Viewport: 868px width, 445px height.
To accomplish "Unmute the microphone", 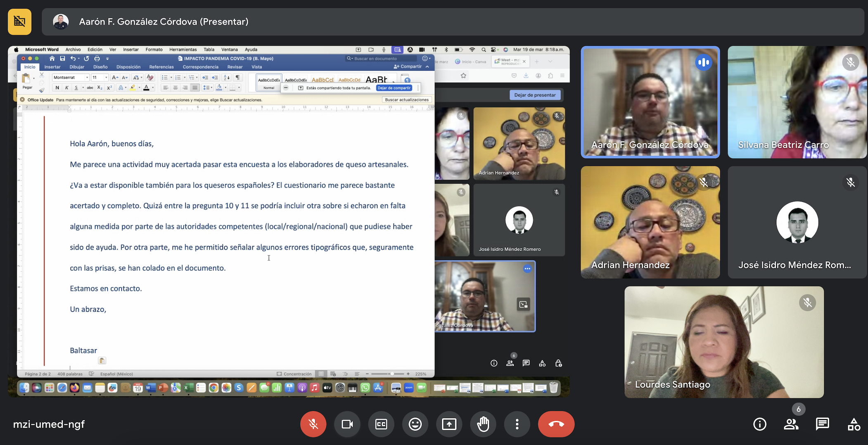I will [x=313, y=424].
